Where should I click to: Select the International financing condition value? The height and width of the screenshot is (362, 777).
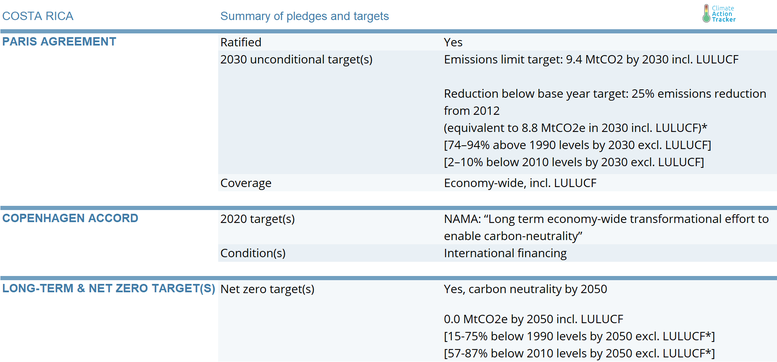[505, 254]
